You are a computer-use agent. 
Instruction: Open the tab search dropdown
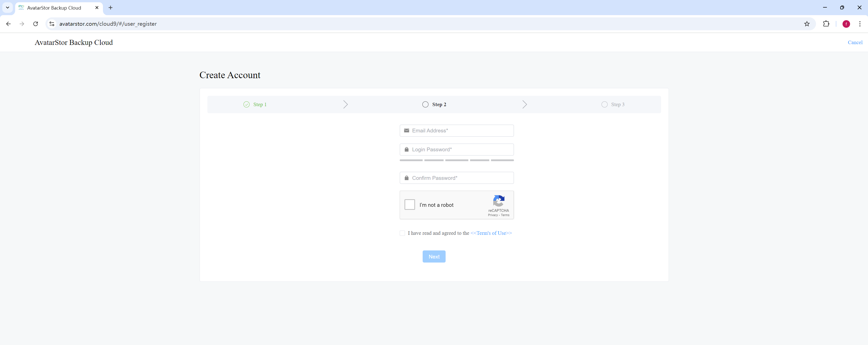[x=7, y=8]
